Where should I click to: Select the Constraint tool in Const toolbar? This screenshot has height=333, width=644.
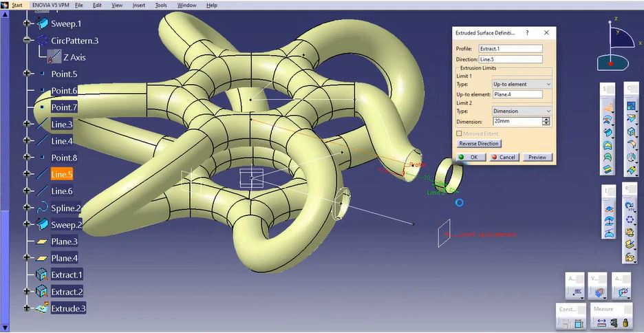[x=578, y=323]
